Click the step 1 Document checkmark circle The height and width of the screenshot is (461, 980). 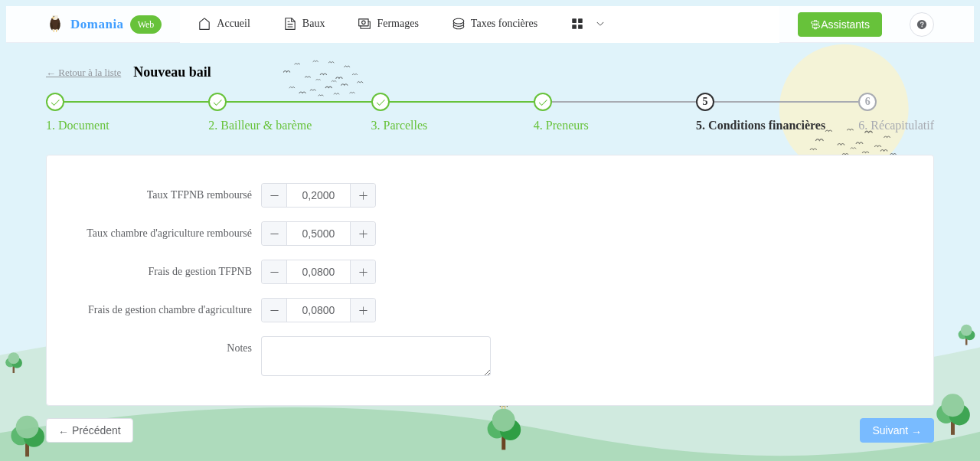[55, 102]
